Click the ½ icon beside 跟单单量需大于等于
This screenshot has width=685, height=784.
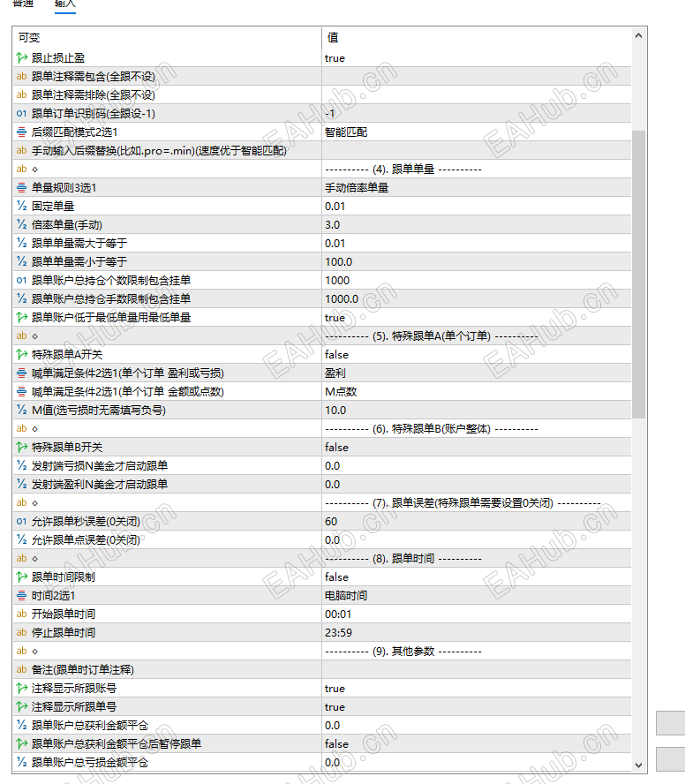(x=21, y=243)
